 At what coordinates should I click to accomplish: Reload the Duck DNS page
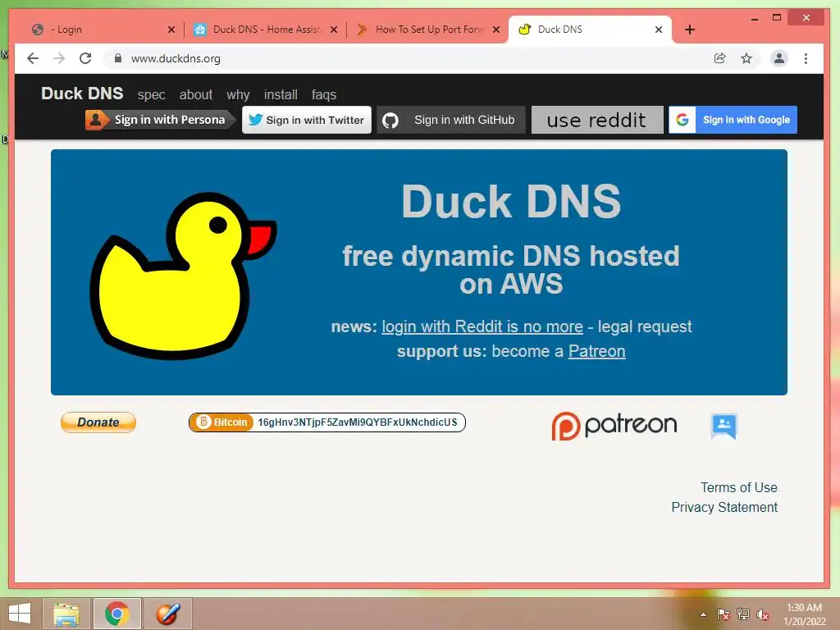coord(85,58)
